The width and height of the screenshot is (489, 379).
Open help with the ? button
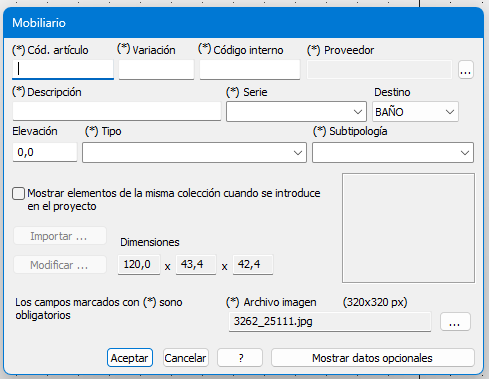click(x=240, y=358)
